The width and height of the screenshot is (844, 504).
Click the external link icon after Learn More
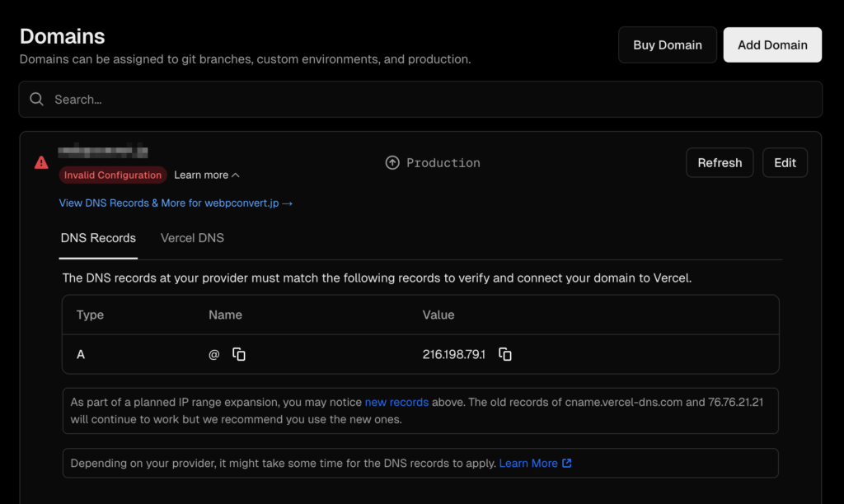[567, 463]
